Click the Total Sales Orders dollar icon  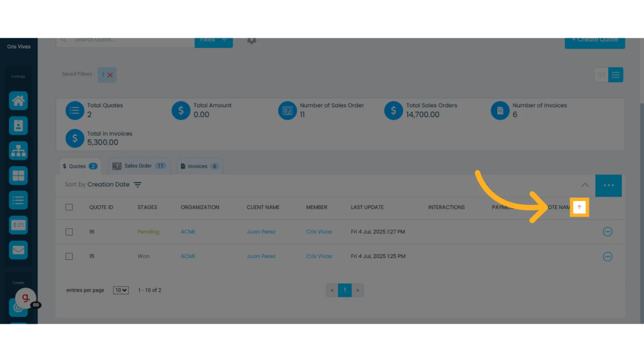tap(394, 111)
